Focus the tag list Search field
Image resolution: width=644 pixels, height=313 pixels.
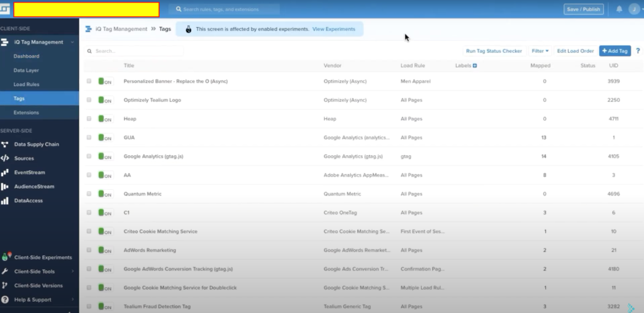(135, 52)
